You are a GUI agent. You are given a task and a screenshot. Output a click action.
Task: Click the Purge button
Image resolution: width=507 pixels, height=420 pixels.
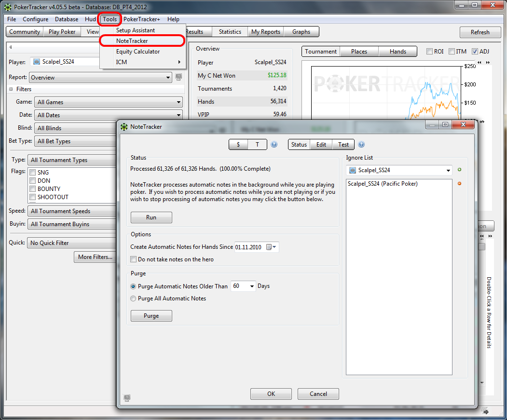click(x=151, y=316)
